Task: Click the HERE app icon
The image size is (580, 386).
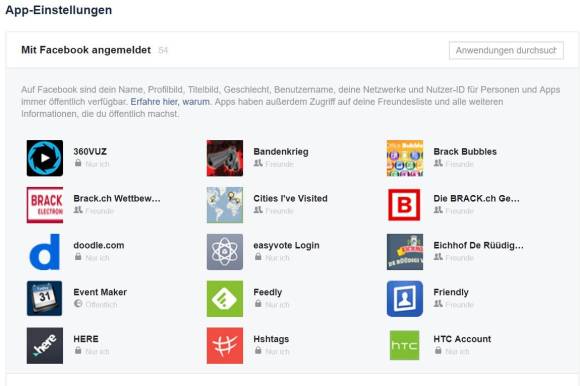Action: click(x=45, y=346)
